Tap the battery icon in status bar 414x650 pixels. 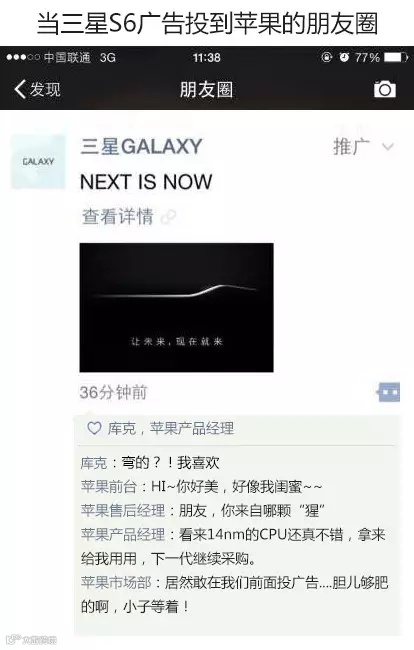click(396, 57)
